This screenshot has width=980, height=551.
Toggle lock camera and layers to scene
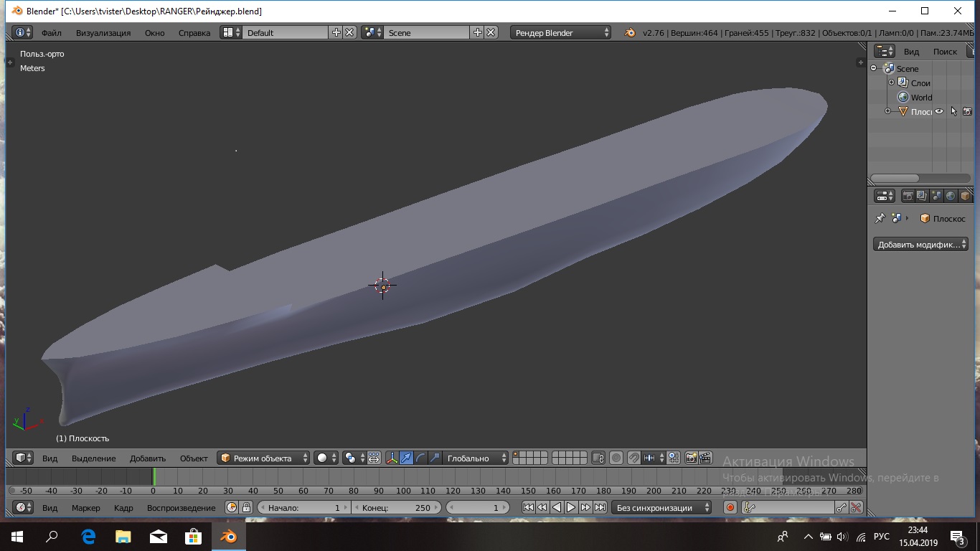tap(598, 458)
